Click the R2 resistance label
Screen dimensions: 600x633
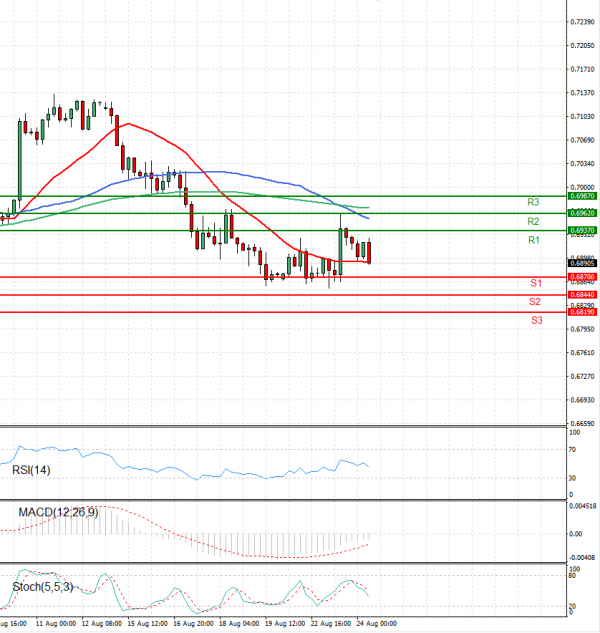533,221
